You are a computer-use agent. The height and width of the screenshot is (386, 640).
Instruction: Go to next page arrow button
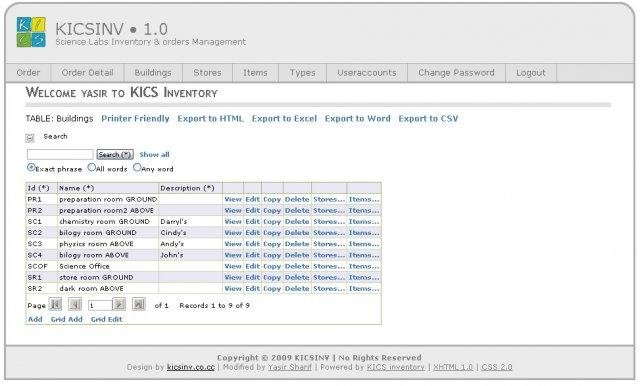coord(119,304)
